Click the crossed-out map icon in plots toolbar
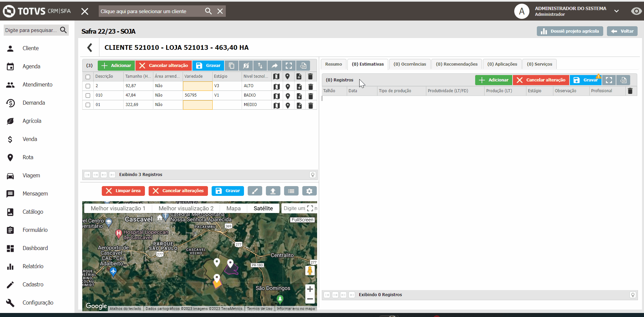 tap(246, 66)
